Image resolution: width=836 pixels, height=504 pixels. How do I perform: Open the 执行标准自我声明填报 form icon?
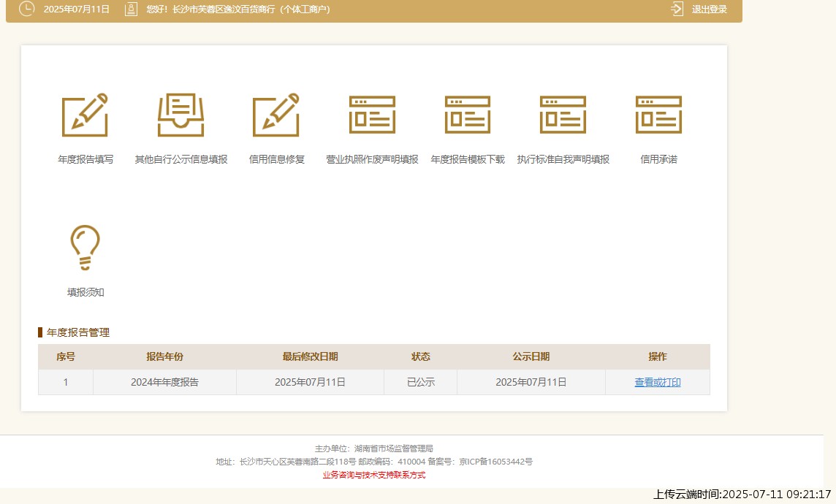coord(563,115)
